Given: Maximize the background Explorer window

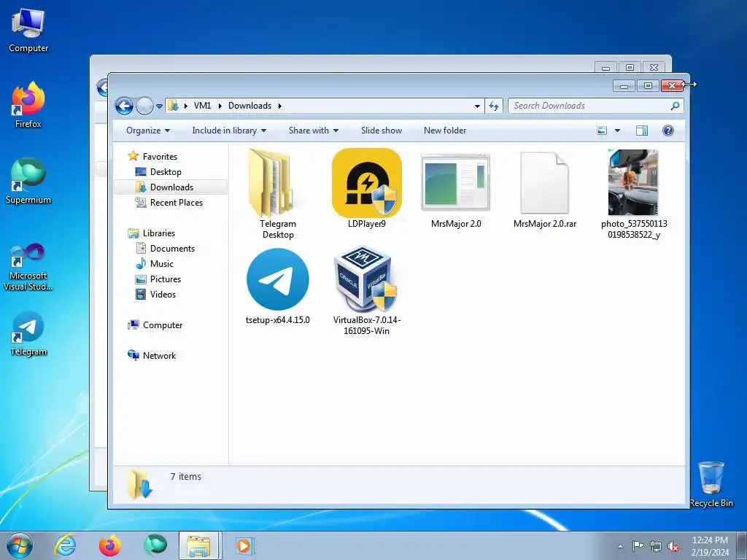Looking at the screenshot, I should [630, 67].
